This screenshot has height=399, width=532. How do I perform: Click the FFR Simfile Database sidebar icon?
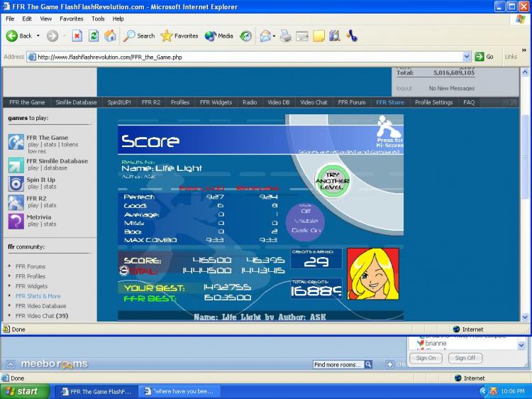(16, 165)
